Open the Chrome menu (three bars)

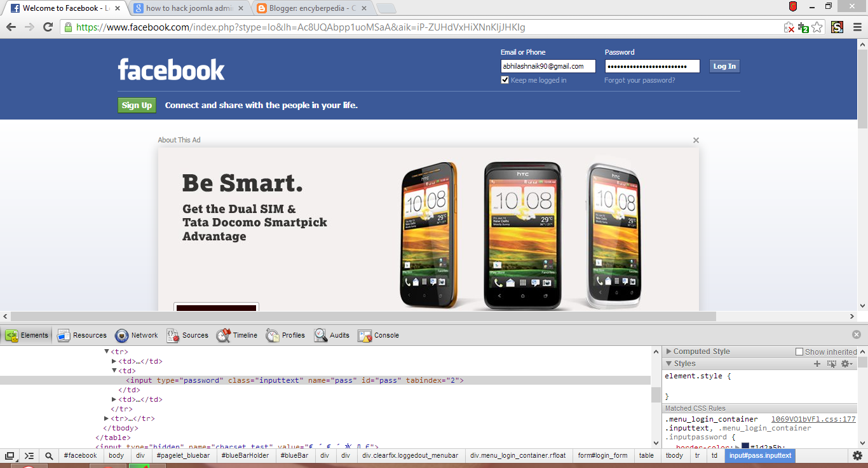[857, 27]
